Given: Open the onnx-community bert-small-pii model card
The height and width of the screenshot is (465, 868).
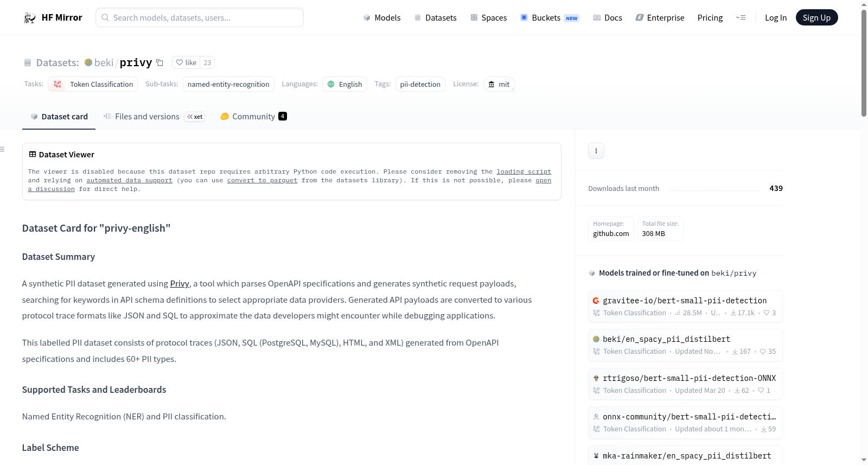Looking at the screenshot, I should pos(685,422).
